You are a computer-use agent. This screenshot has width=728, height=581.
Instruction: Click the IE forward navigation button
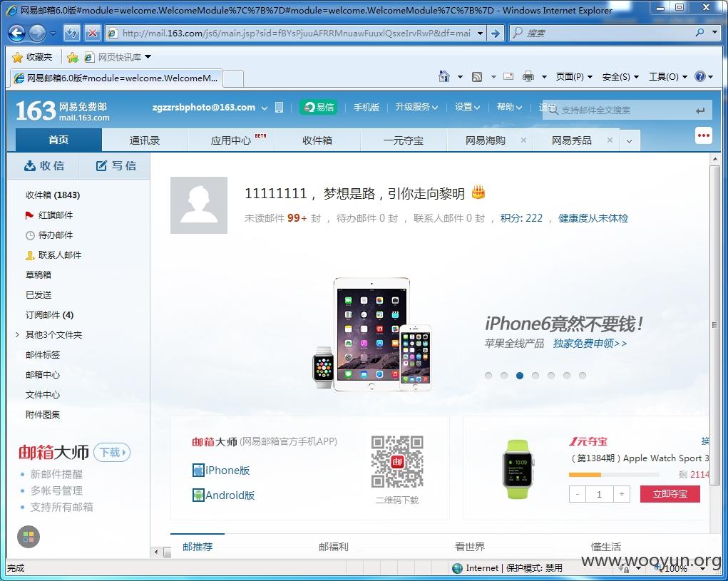37,33
